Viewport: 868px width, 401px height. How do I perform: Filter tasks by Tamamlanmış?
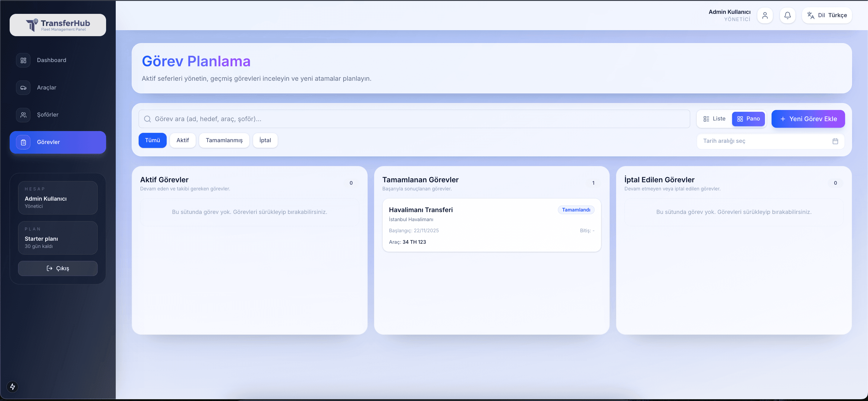coord(224,140)
